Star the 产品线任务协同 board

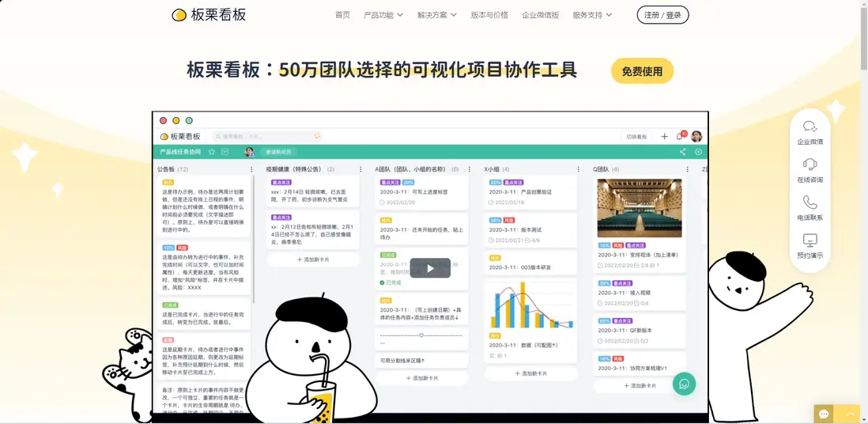pos(211,152)
